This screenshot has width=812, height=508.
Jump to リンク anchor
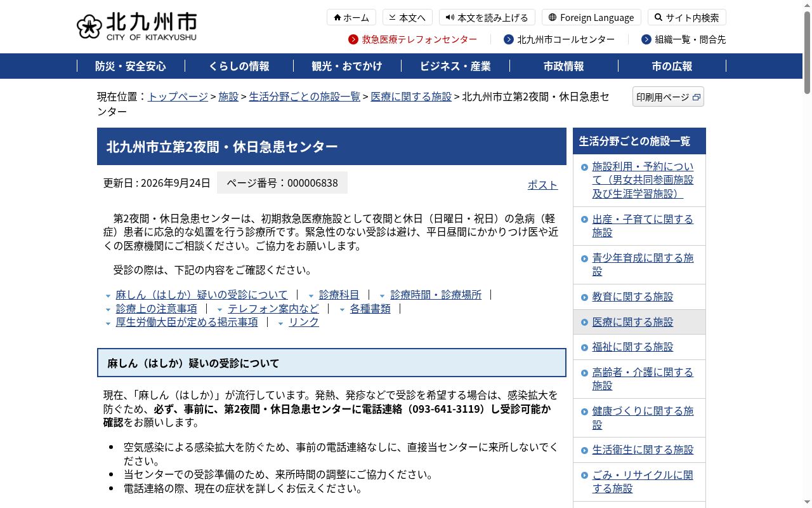point(304,322)
